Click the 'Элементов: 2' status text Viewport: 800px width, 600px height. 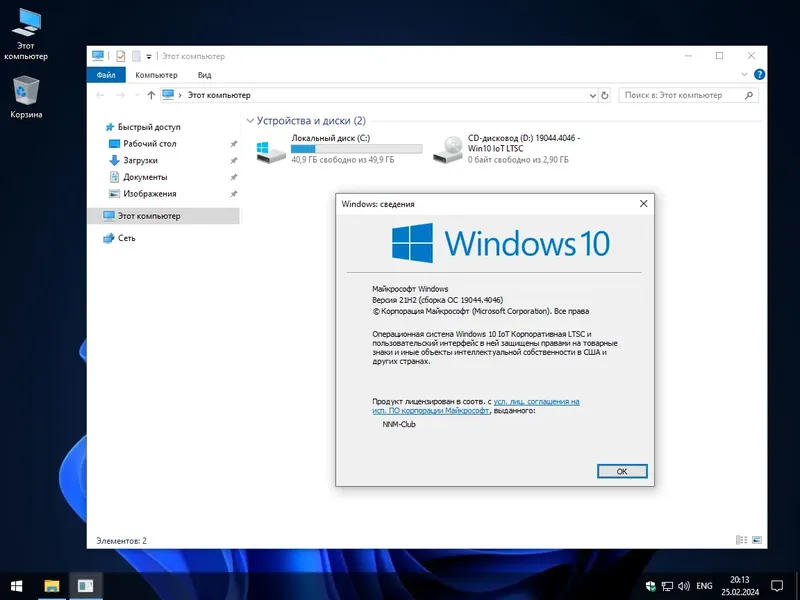[x=121, y=540]
